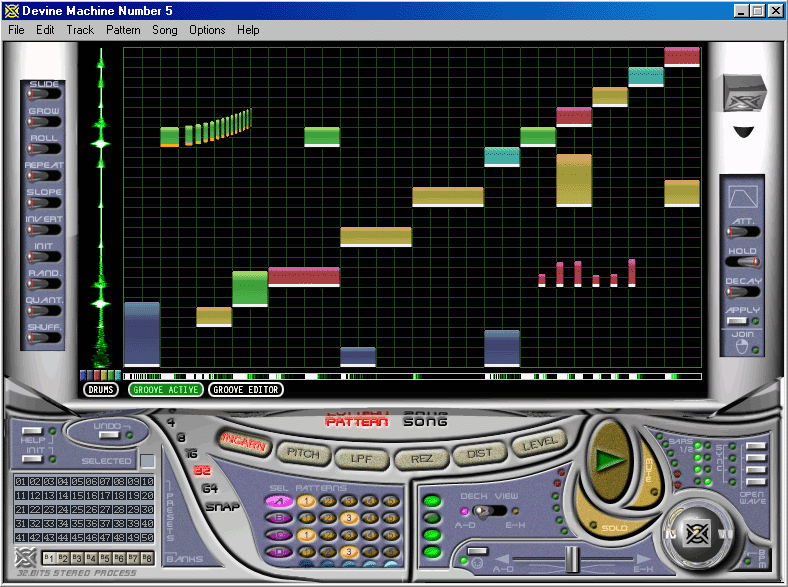This screenshot has width=788, height=587.
Task: Click the Devine Machine title bar icon
Action: [12, 11]
